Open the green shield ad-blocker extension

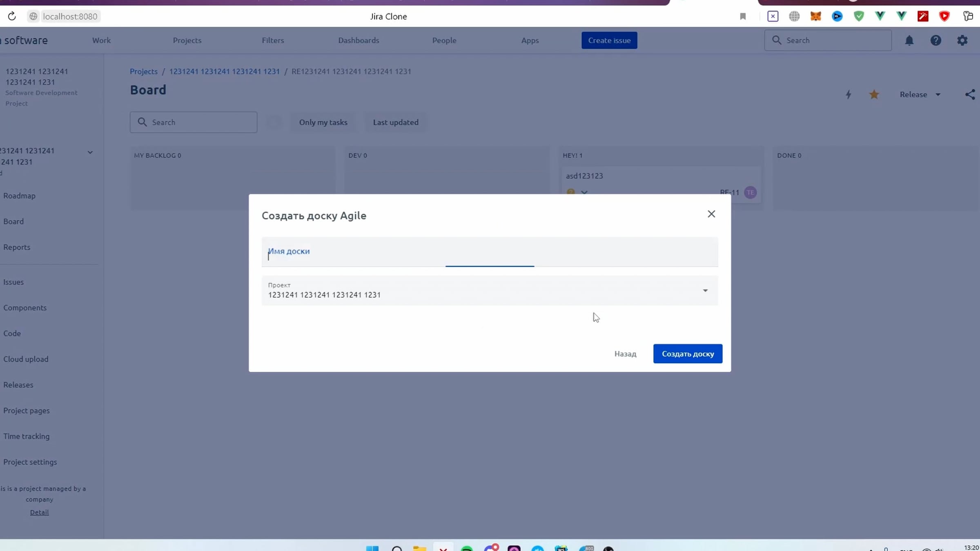(x=859, y=16)
